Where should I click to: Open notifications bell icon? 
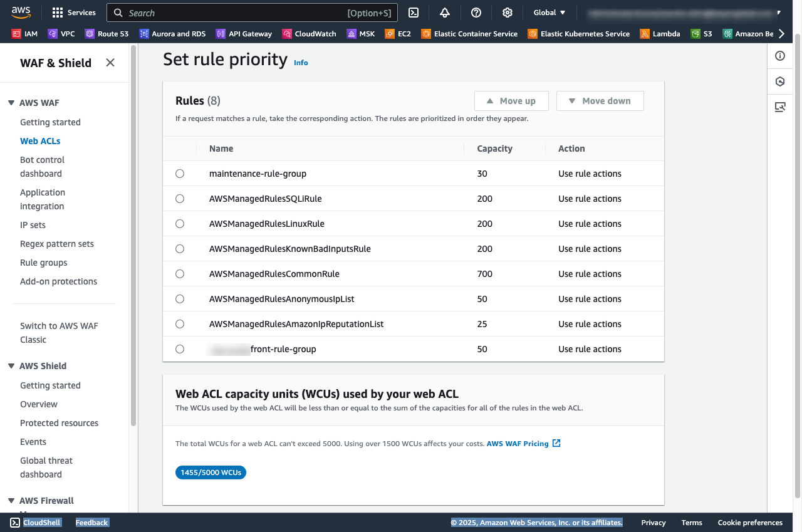[445, 13]
